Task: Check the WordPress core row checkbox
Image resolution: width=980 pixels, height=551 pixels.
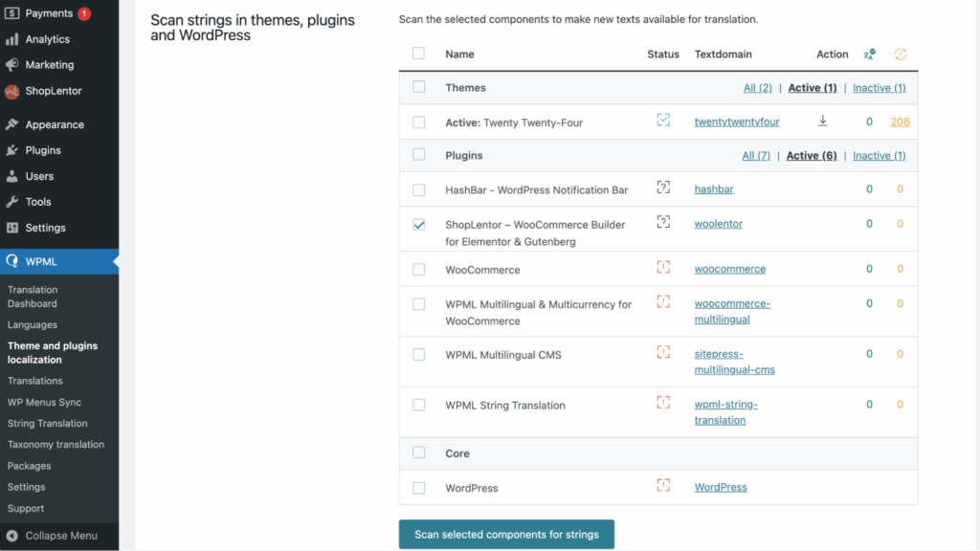Action: point(418,487)
